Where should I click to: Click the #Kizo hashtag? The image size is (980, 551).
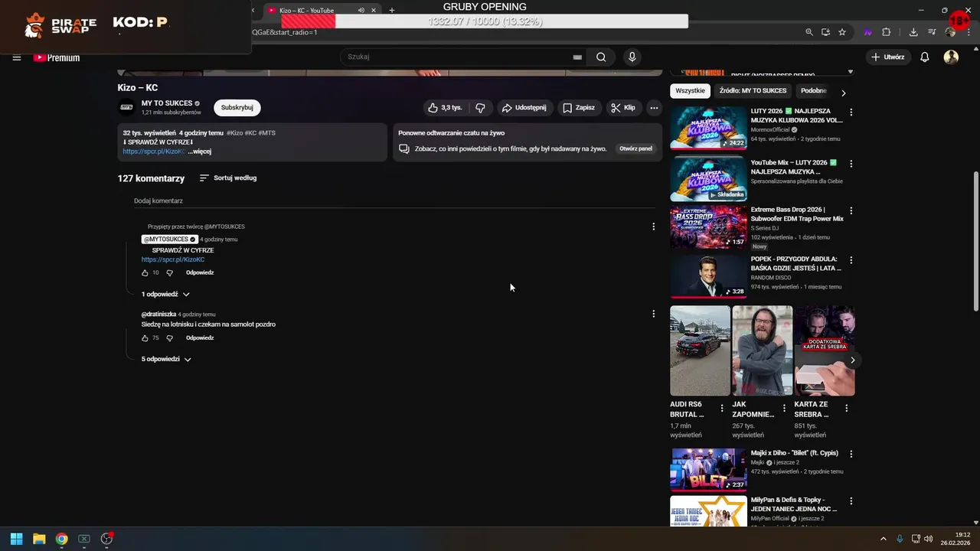point(234,133)
